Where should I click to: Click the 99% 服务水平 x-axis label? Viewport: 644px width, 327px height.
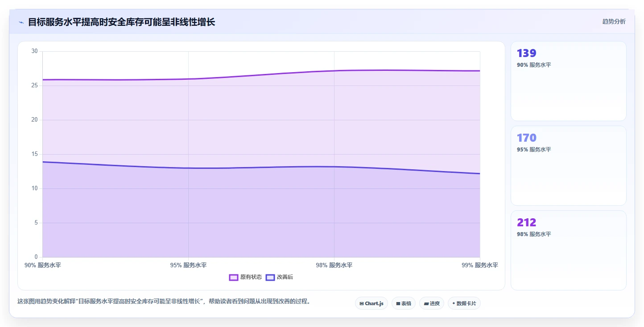(x=480, y=265)
